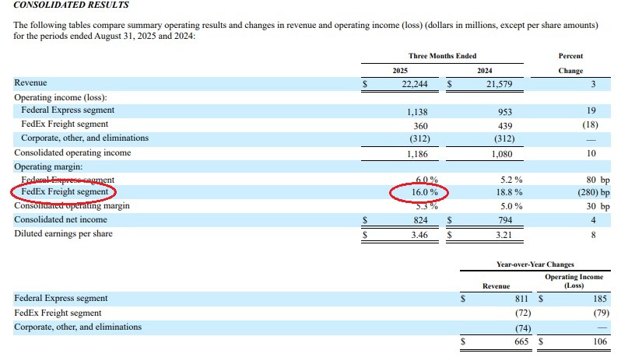Click FedEx Freight 2024 operating income 439

click(x=505, y=126)
